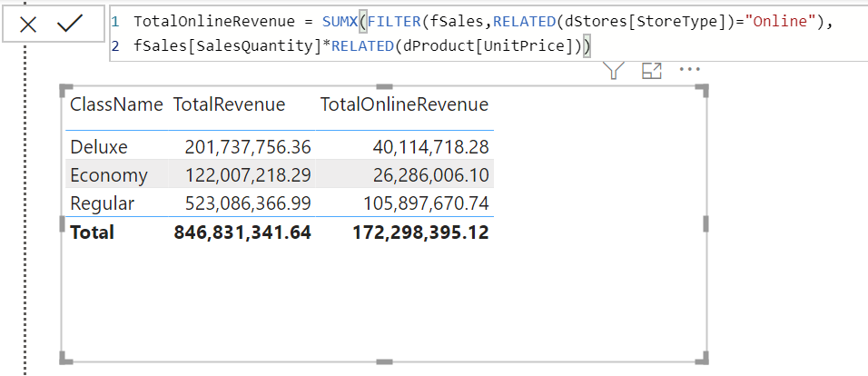The height and width of the screenshot is (376, 868).
Task: Click fSales[SalesQuantity] in formula line 2
Action: pos(228,46)
